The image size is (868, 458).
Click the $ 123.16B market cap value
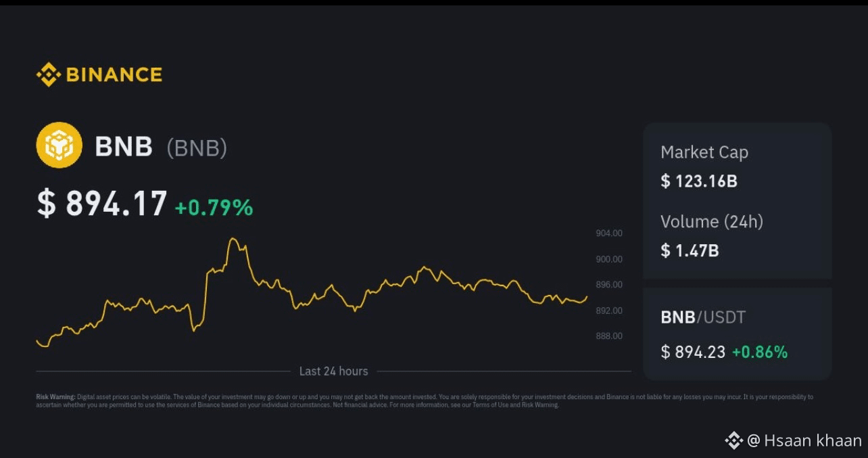coord(699,181)
